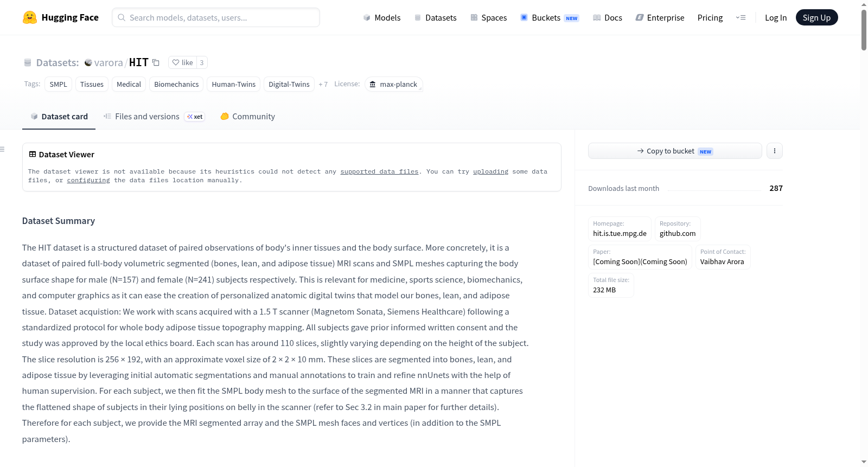Open the Models page

pos(382,17)
